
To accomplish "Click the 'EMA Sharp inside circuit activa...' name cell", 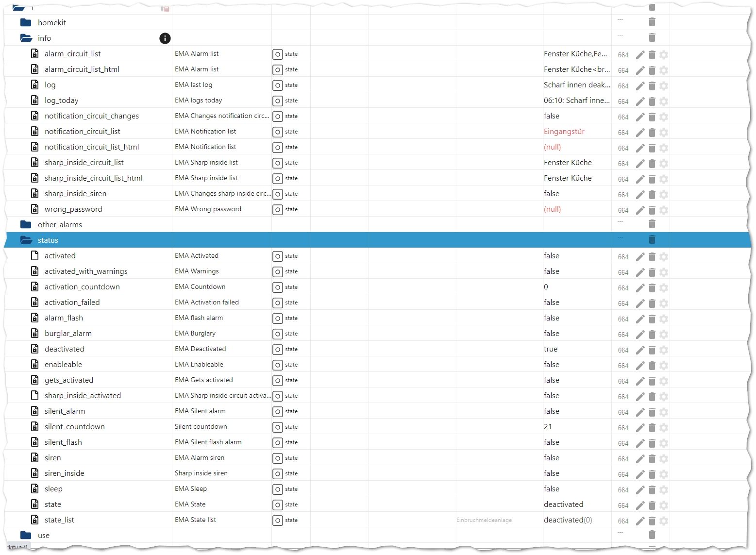I will 223,395.
